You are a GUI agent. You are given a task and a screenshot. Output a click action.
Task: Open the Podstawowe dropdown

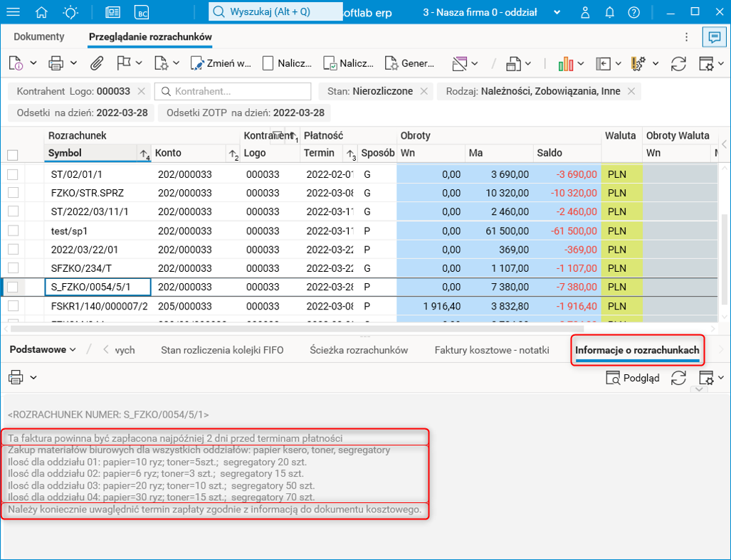[x=43, y=349]
